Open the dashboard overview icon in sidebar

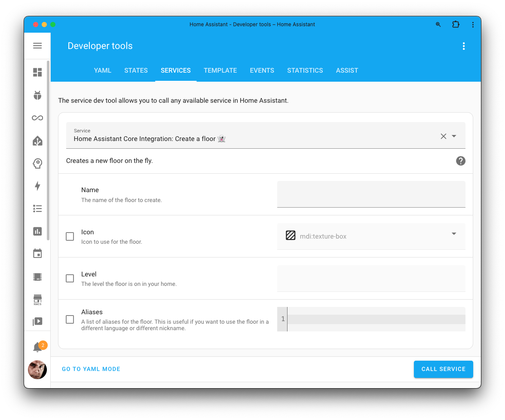click(37, 72)
